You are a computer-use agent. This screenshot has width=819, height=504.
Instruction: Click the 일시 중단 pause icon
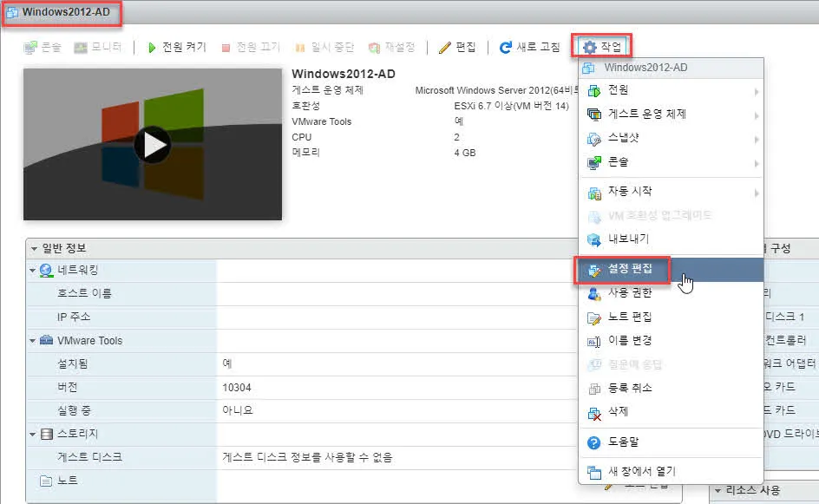tap(300, 48)
